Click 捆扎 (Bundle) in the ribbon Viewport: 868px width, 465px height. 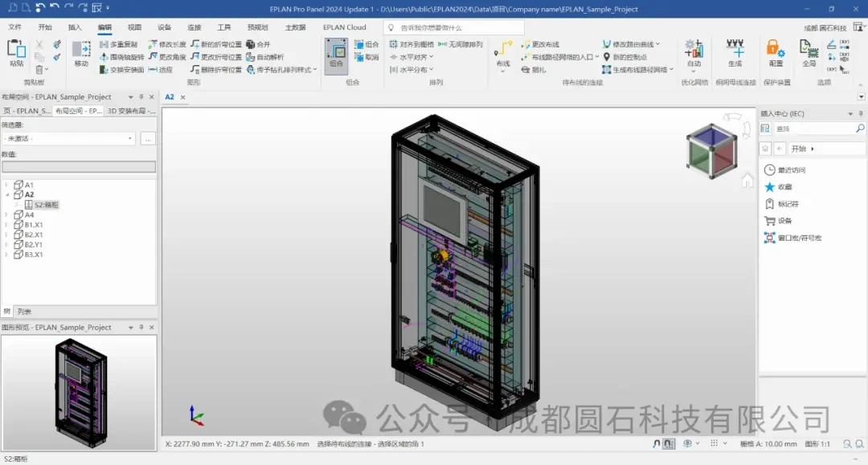(x=534, y=70)
